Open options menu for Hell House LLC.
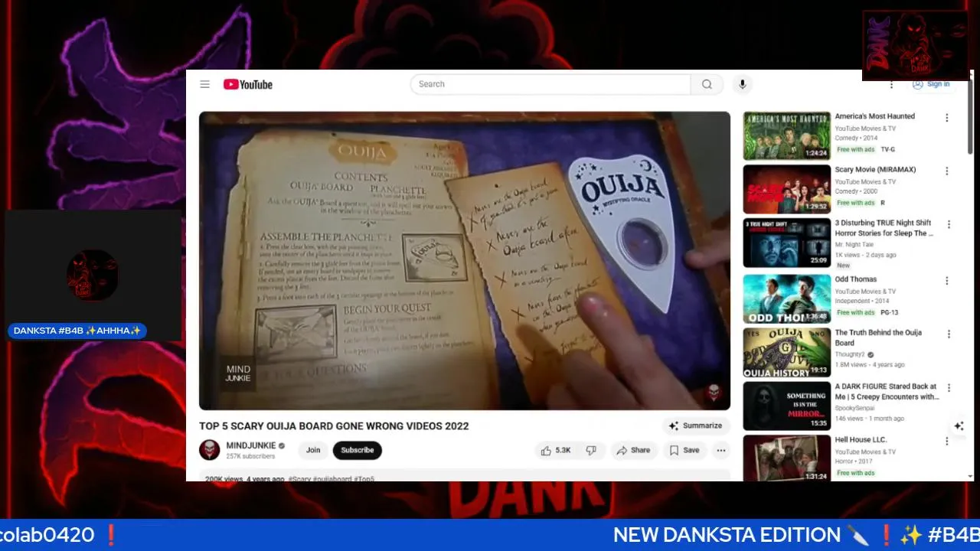 [947, 442]
